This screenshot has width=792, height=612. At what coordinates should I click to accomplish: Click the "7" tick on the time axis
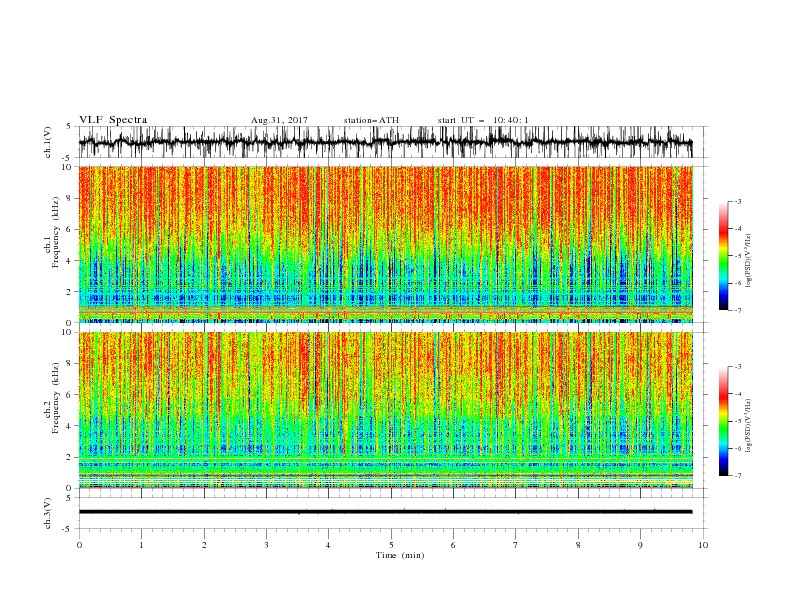tap(516, 545)
